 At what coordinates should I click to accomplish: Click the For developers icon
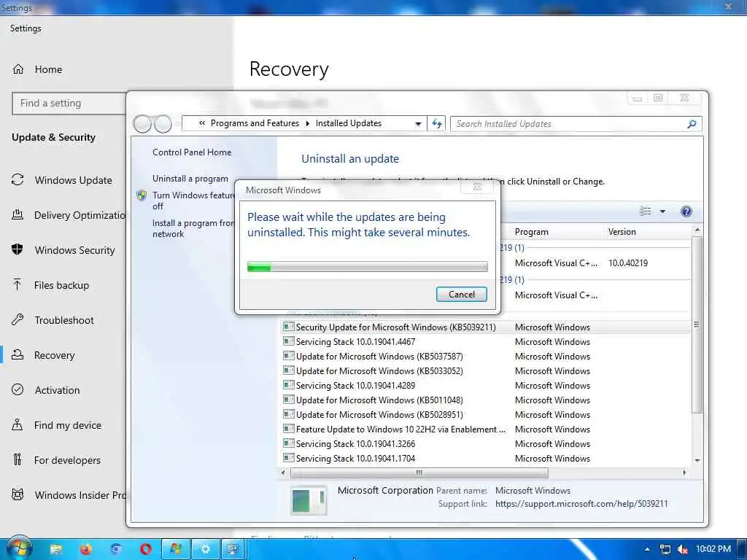click(x=18, y=459)
